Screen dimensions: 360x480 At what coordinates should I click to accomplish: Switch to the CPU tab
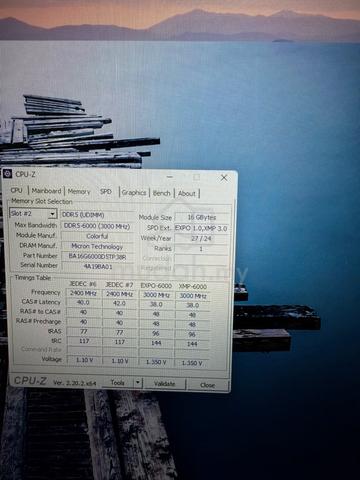coord(16,190)
